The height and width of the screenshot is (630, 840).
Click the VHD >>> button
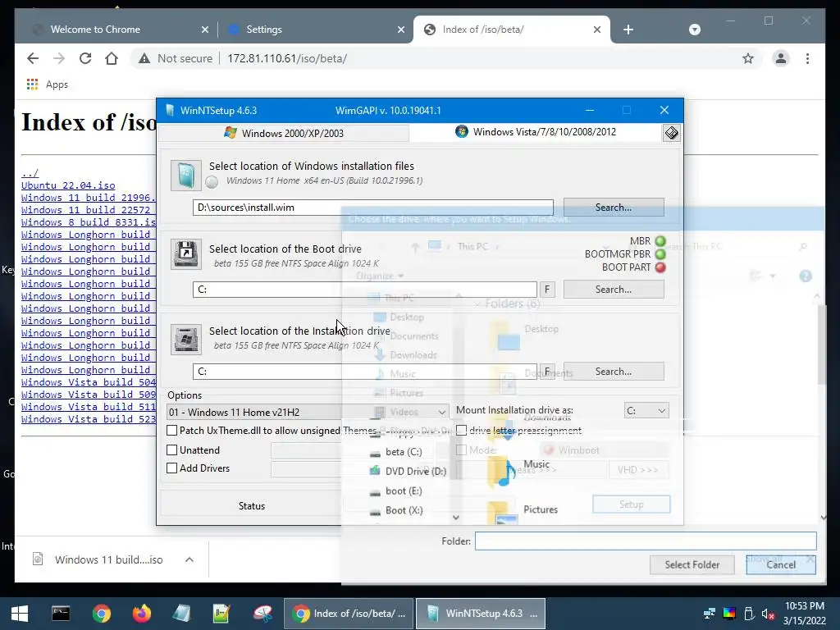tap(638, 470)
